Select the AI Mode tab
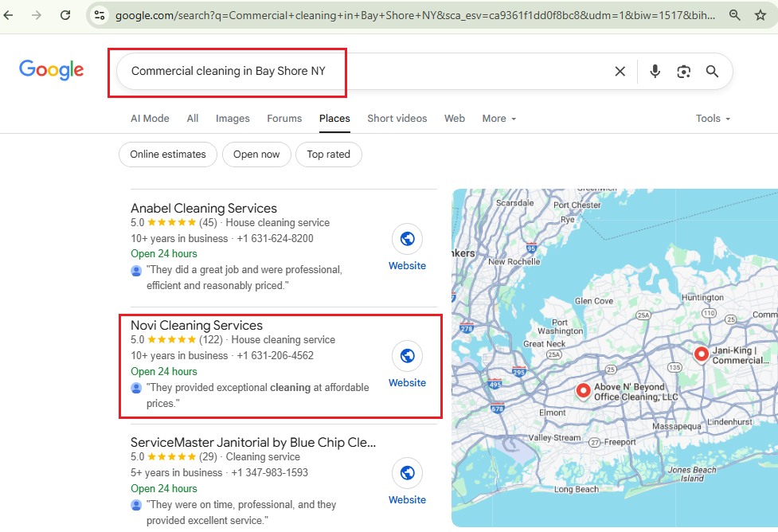This screenshot has height=532, width=778. (x=150, y=119)
